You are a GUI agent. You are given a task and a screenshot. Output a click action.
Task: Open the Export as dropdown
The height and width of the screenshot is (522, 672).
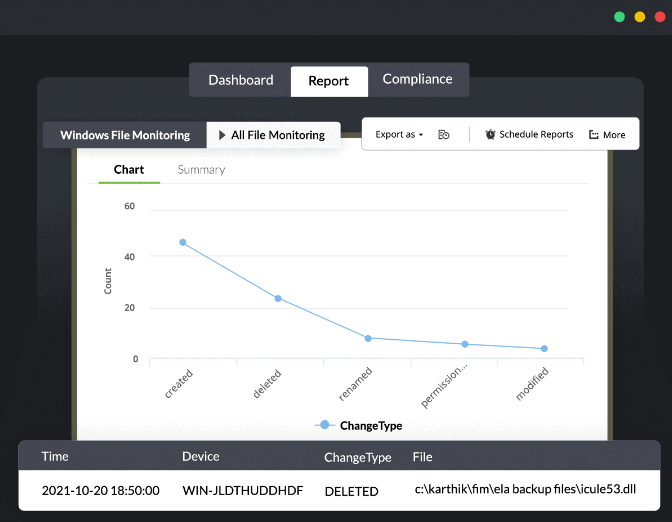pos(399,134)
